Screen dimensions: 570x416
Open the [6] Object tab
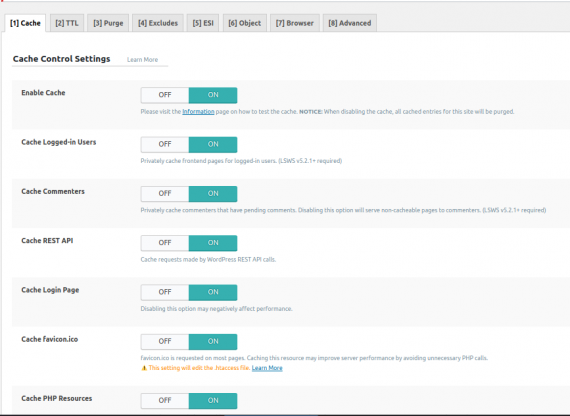pyautogui.click(x=245, y=23)
